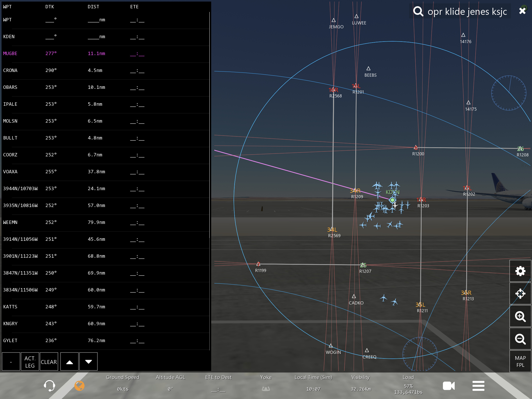Close the flight plan search
Screen dimensions: 532x399
pos(522,11)
